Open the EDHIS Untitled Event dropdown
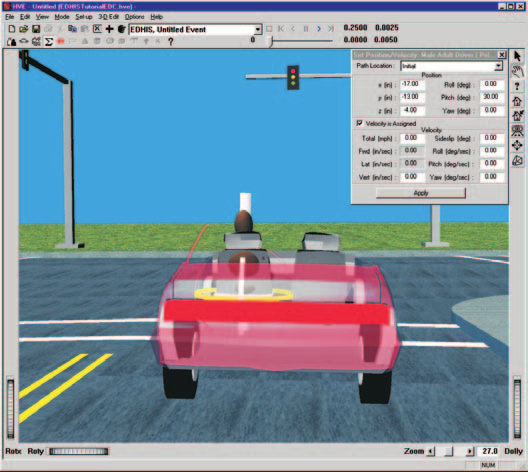This screenshot has width=528, height=472. click(x=258, y=30)
